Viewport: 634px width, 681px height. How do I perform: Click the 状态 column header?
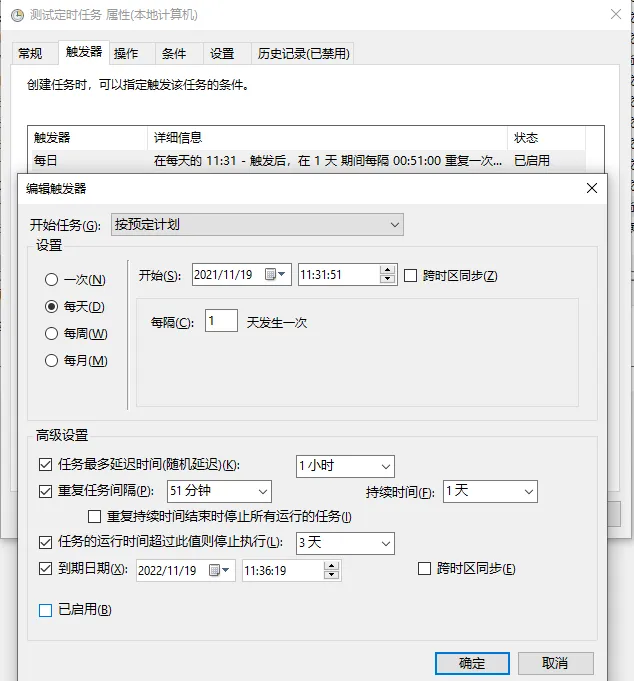[546, 138]
